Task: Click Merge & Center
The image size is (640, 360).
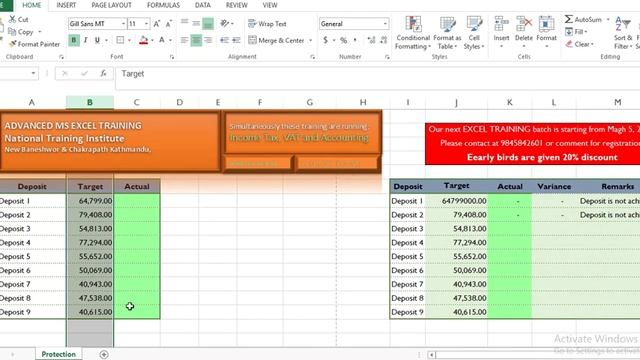Action: (x=276, y=40)
